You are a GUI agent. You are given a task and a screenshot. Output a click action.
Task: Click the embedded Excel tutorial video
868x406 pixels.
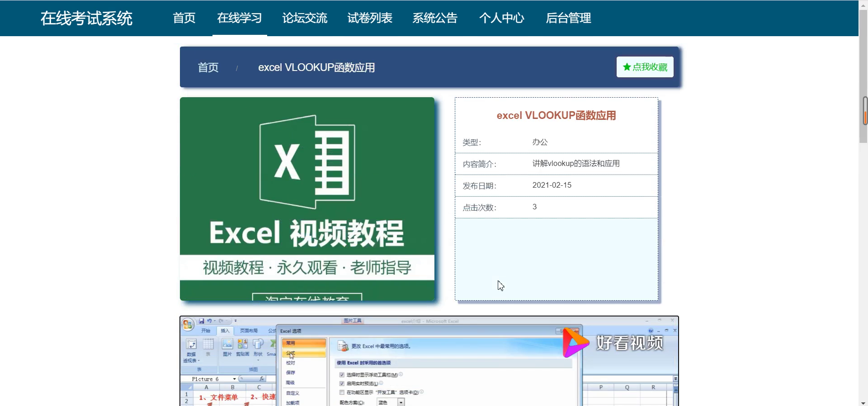429,361
